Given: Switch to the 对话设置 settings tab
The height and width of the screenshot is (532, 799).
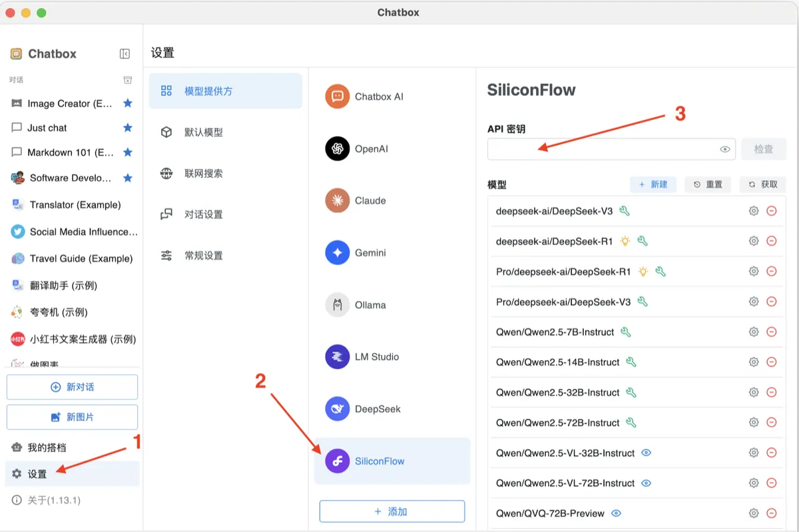Looking at the screenshot, I should coord(225,214).
